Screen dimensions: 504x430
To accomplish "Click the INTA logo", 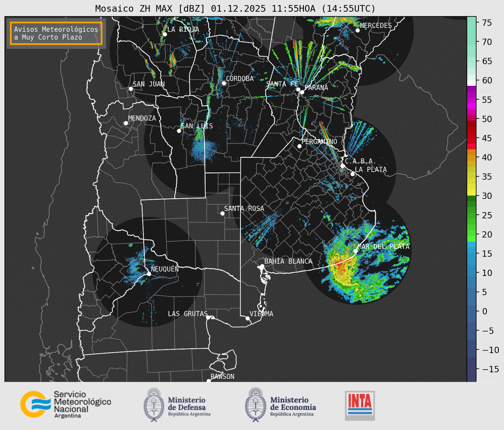I will [x=360, y=406].
